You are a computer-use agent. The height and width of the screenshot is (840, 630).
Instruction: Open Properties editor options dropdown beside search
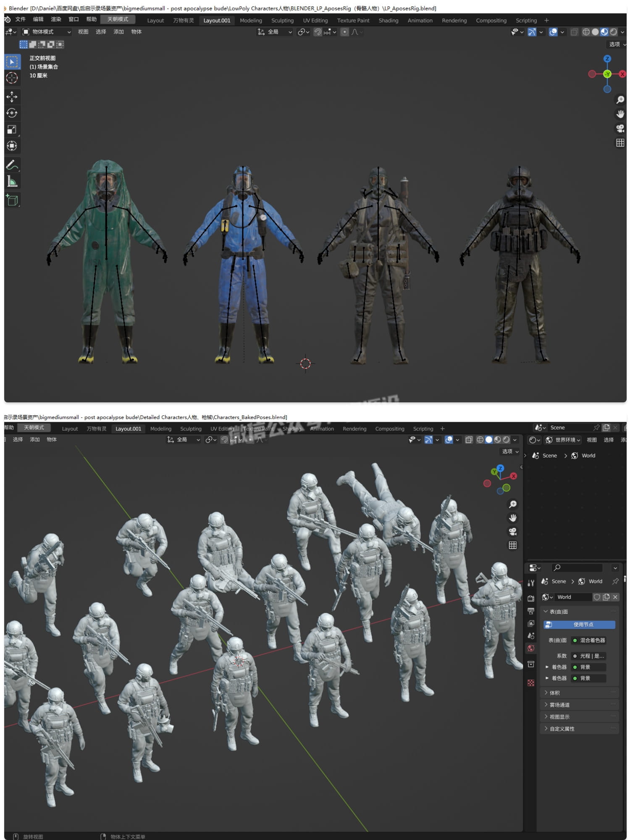pos(615,568)
